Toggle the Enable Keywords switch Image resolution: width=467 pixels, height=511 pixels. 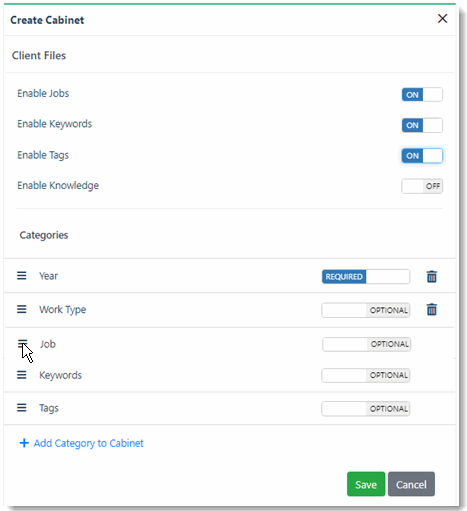click(x=422, y=125)
